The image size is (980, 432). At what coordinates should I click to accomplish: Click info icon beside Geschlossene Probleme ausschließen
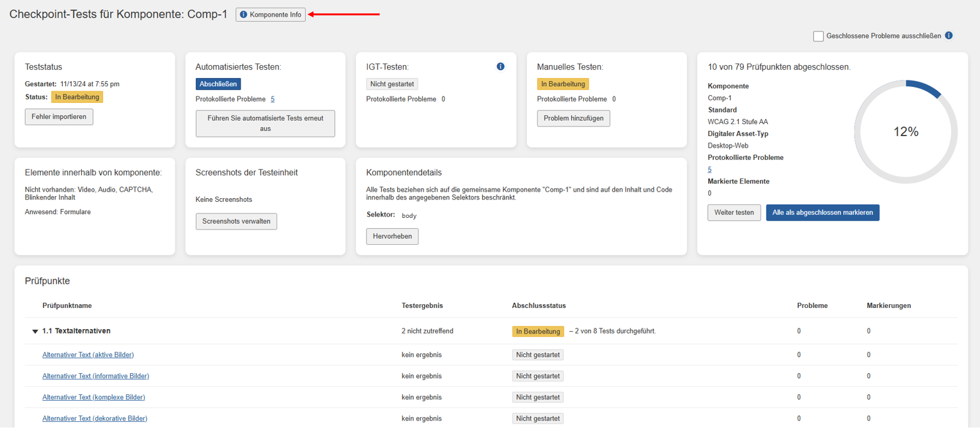[x=949, y=36]
